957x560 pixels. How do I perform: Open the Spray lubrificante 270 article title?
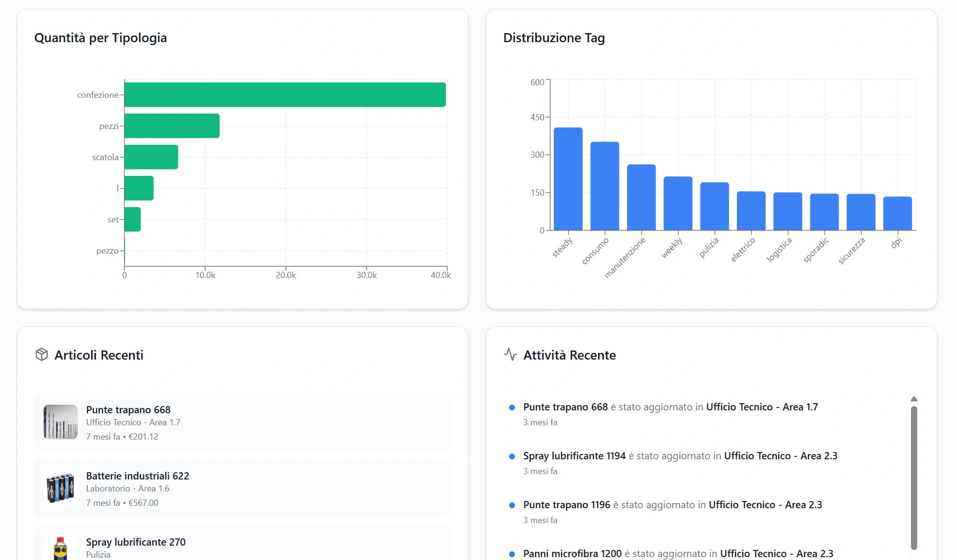pos(136,542)
